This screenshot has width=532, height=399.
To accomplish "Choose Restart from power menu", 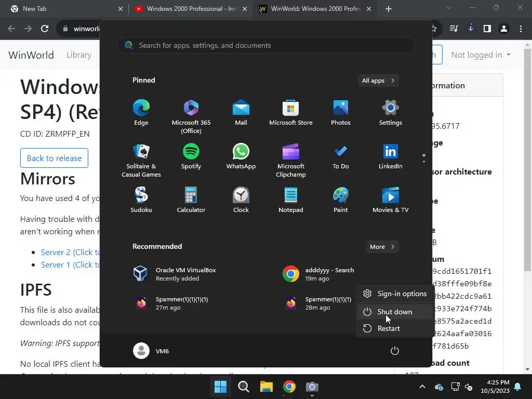I will [x=395, y=328].
